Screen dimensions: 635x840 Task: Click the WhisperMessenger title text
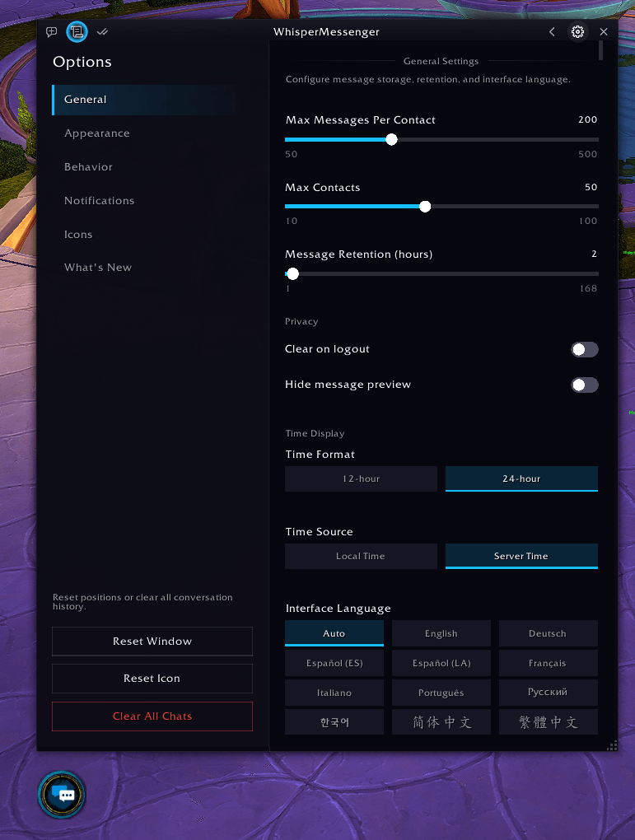click(x=326, y=32)
